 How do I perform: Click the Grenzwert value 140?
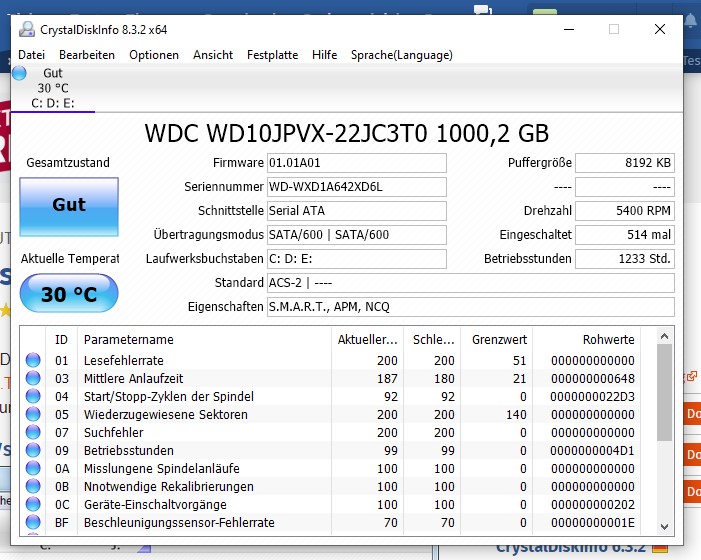[516, 414]
